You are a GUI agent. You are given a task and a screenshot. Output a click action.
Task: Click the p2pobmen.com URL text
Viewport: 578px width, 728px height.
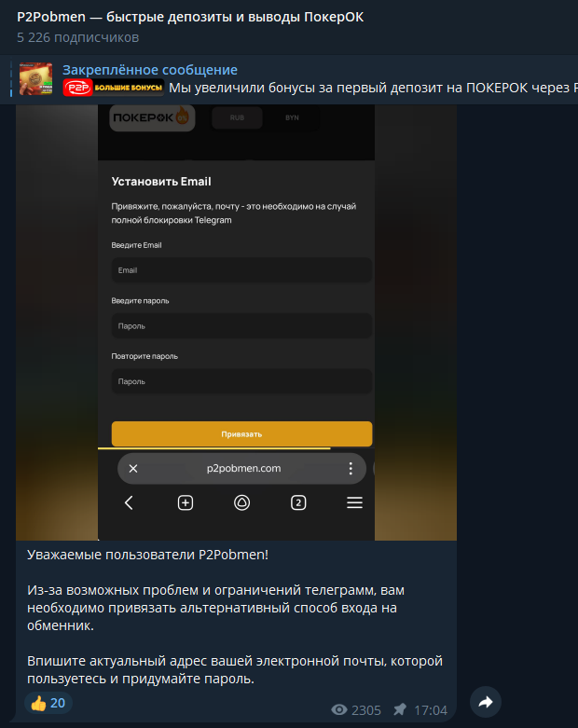click(243, 469)
